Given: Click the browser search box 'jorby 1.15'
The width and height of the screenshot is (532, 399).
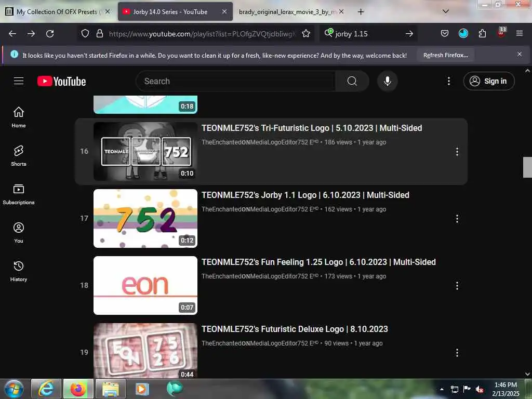Looking at the screenshot, I should tap(368, 34).
